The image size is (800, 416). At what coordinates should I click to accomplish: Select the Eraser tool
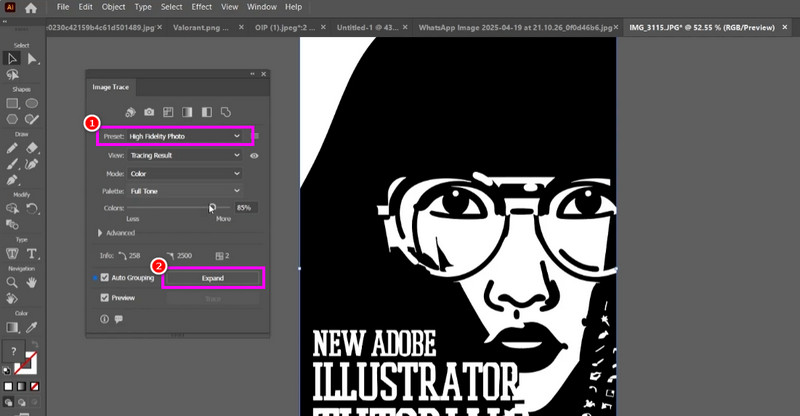(32, 148)
